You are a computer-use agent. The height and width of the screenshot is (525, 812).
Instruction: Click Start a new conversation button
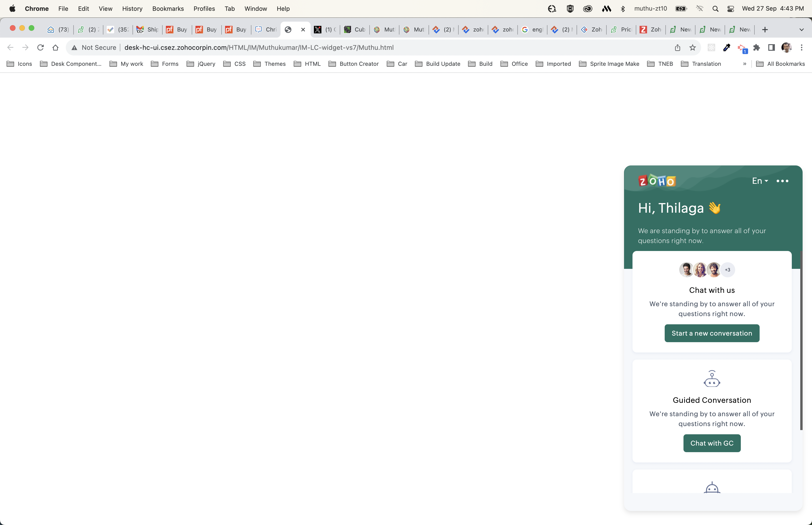(711, 333)
